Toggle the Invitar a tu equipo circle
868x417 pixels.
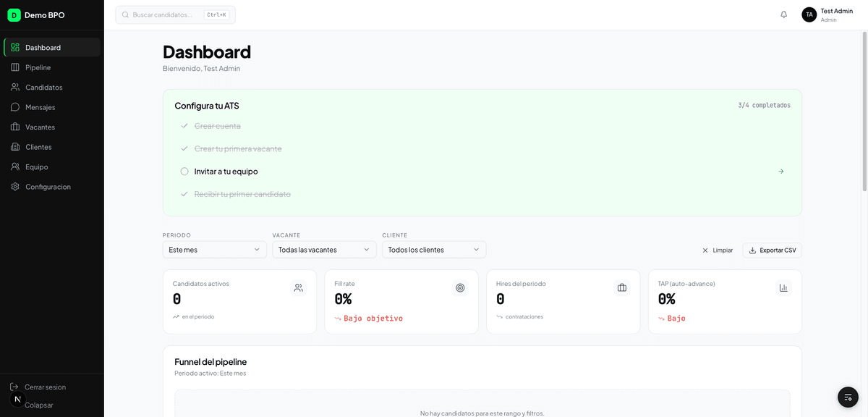(184, 172)
